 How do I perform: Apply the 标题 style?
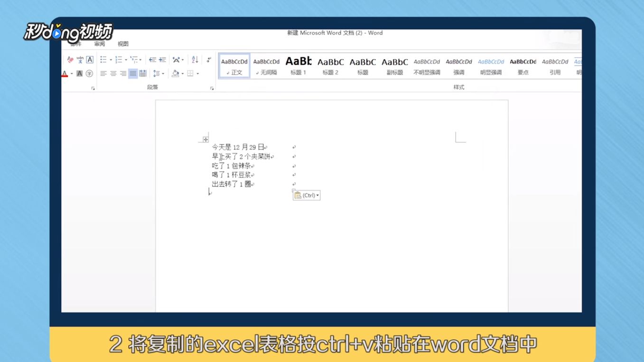(363, 66)
